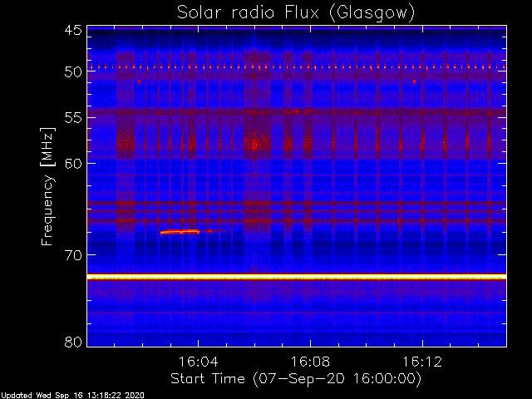Click the red dot below 50 MHz near 16:12
The width and height of the screenshot is (532, 399).
(x=414, y=81)
